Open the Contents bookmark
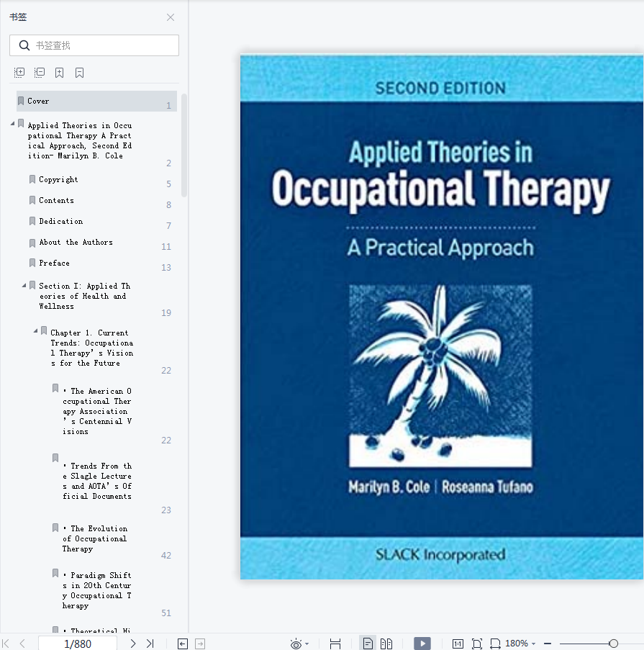The width and height of the screenshot is (644, 650). click(56, 200)
